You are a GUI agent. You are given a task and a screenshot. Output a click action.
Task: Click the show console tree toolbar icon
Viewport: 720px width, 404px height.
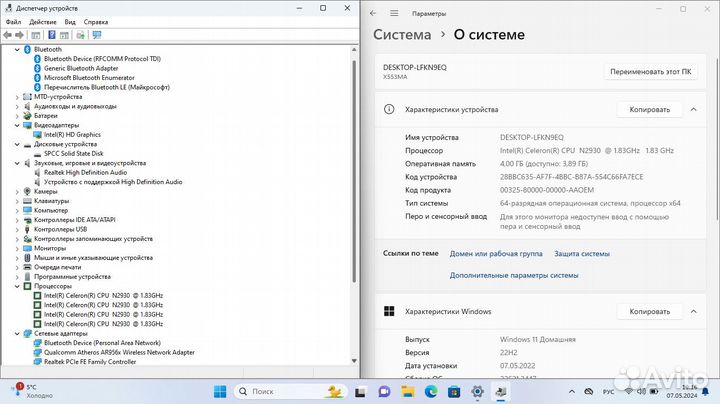point(36,35)
